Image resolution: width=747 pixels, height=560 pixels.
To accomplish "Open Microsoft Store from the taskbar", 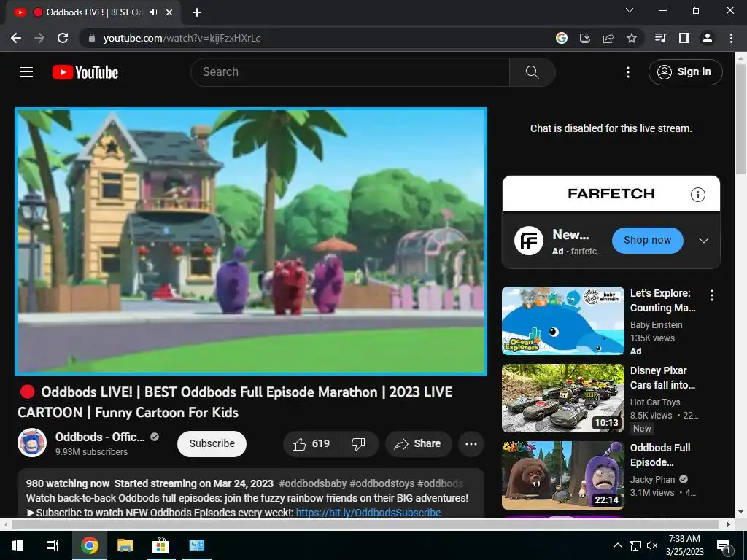I will tap(160, 545).
